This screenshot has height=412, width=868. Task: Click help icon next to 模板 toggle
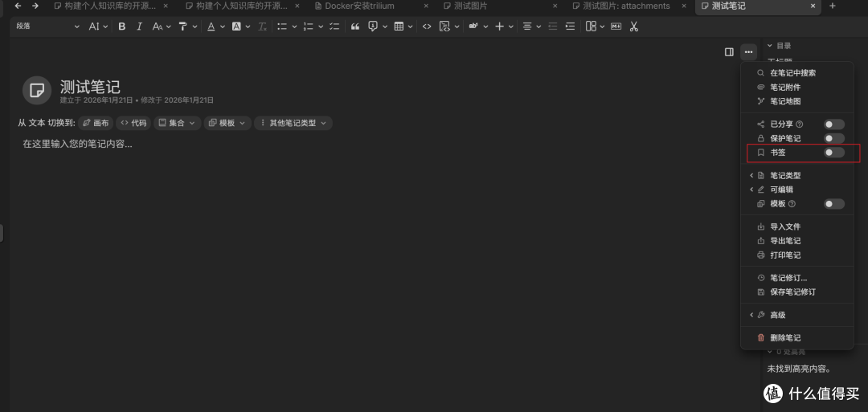pyautogui.click(x=792, y=204)
